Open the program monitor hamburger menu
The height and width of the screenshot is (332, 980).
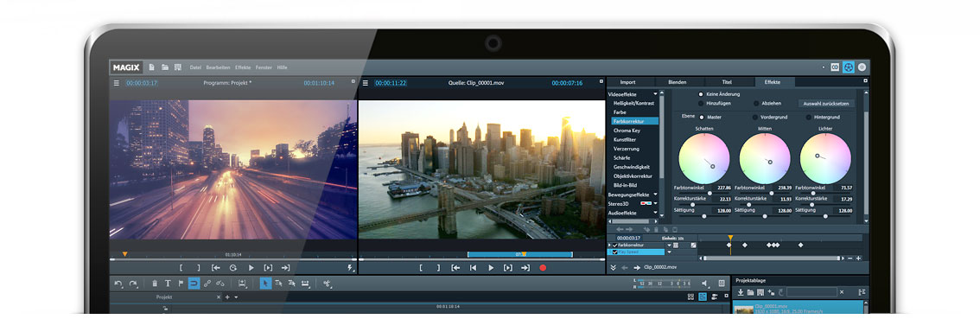coord(117,82)
